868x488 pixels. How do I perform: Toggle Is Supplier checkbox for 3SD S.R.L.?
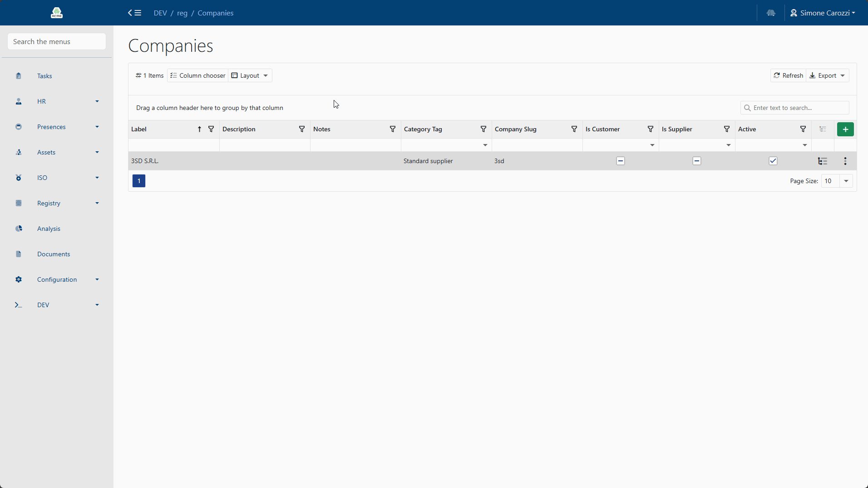click(x=696, y=161)
